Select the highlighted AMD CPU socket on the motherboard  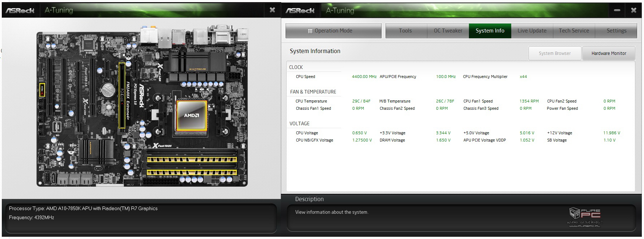click(191, 115)
